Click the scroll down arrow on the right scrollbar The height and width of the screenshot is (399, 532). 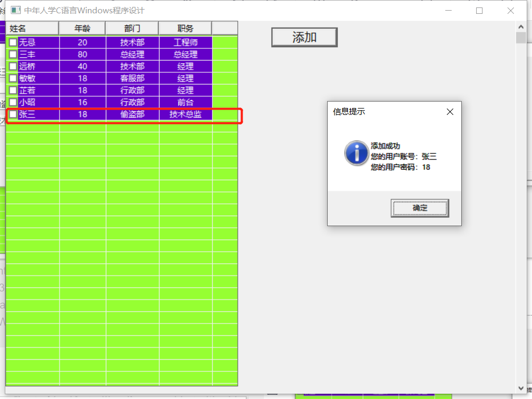pos(521,388)
